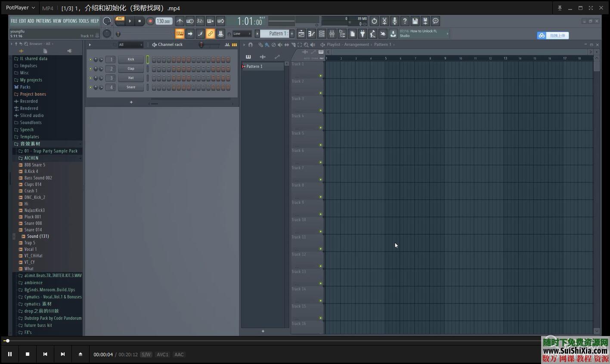
Task: Toggle the step editing mode icon
Action: pyautogui.click(x=200, y=34)
